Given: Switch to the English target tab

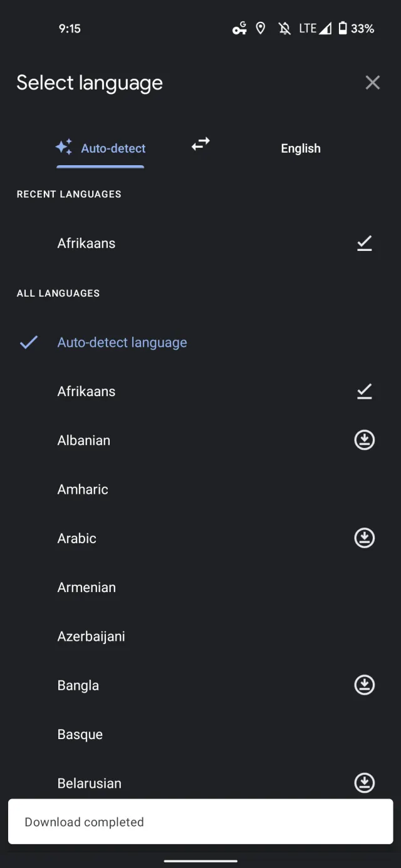Looking at the screenshot, I should (301, 148).
